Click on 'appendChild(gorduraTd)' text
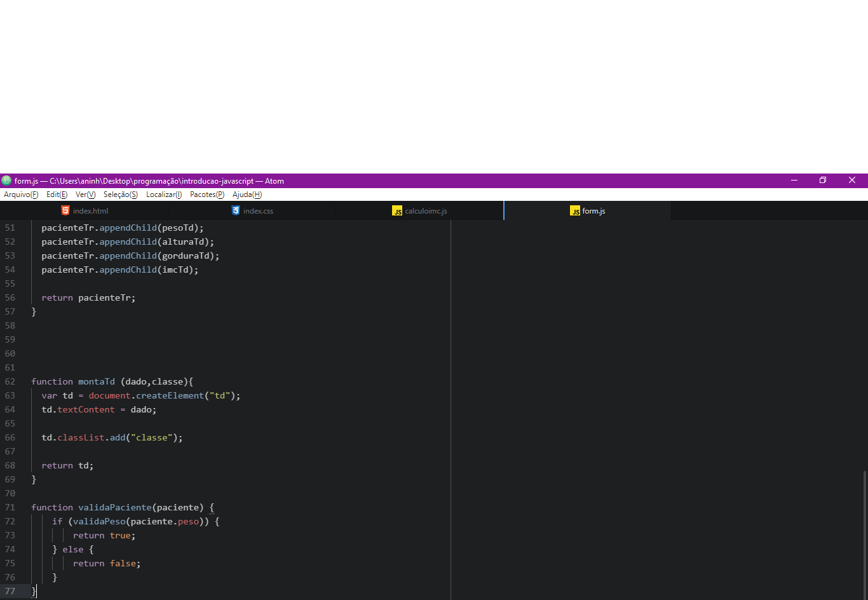 157,256
